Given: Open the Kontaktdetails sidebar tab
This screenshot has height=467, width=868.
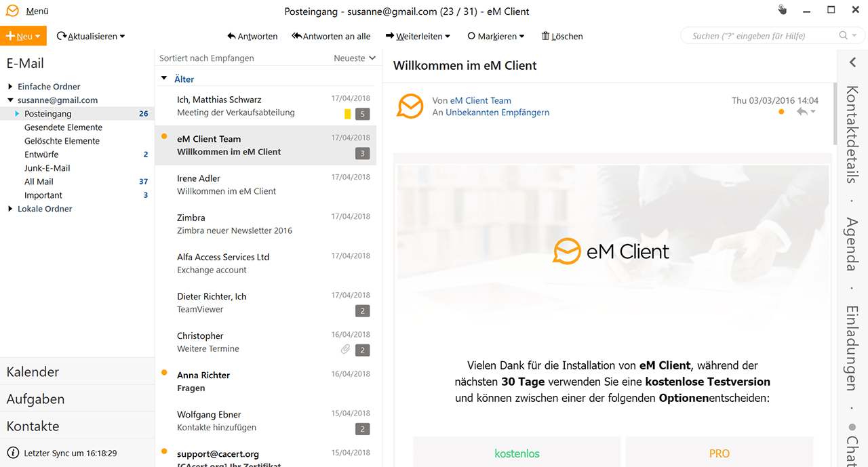Looking at the screenshot, I should click(852, 134).
